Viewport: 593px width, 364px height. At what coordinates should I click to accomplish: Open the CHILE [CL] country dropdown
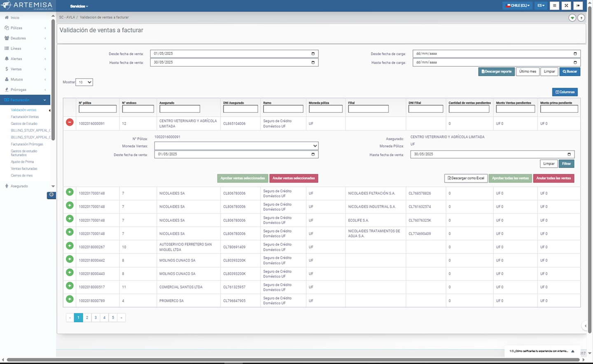point(518,6)
